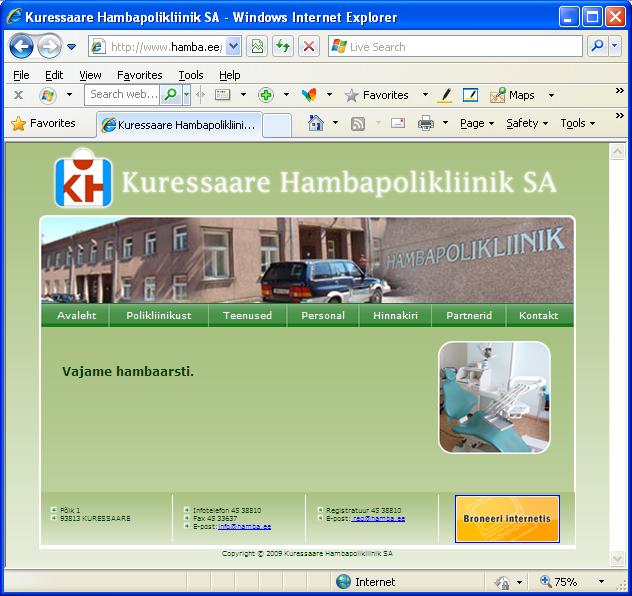
Task: Click the Compatibility View icon
Action: click(257, 47)
